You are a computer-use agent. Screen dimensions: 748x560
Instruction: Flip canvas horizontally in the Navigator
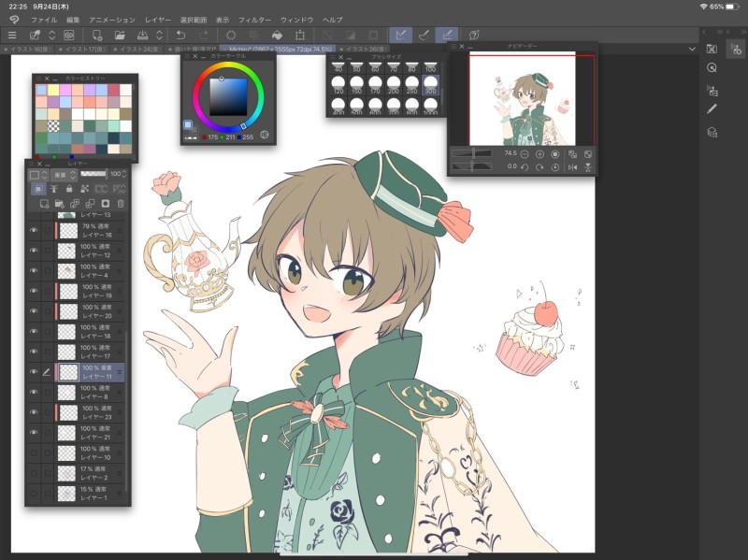tap(572, 167)
